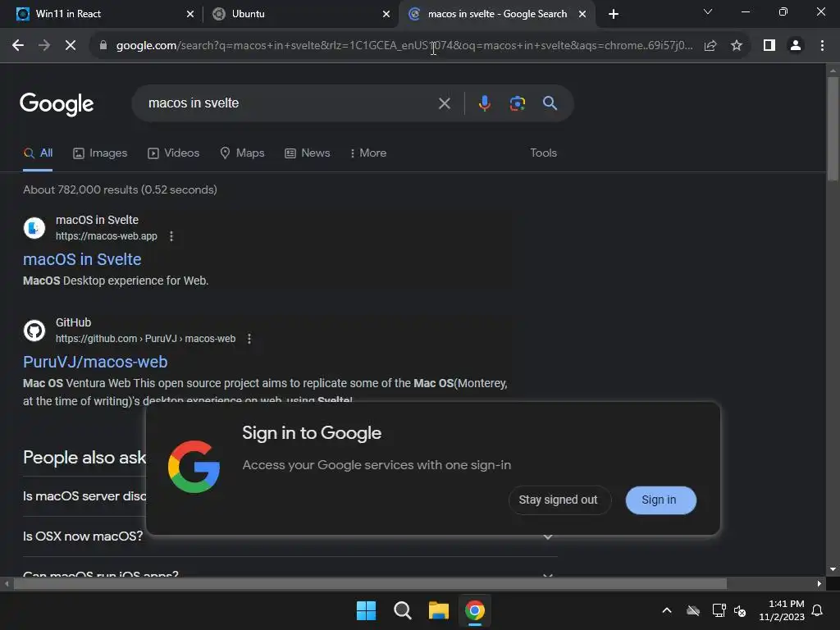Click inside the Google search field
This screenshot has width=840, height=630.
(x=290, y=103)
